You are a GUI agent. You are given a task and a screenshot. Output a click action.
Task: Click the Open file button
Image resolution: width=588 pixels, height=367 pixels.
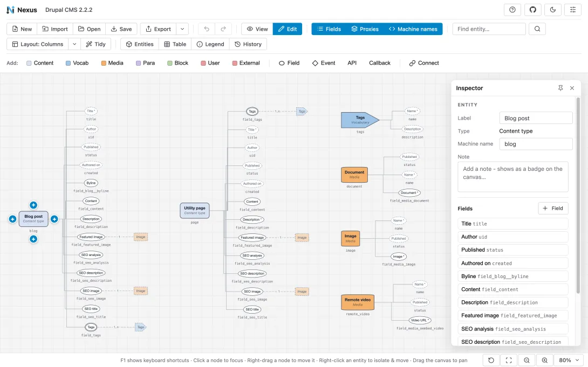(89, 29)
